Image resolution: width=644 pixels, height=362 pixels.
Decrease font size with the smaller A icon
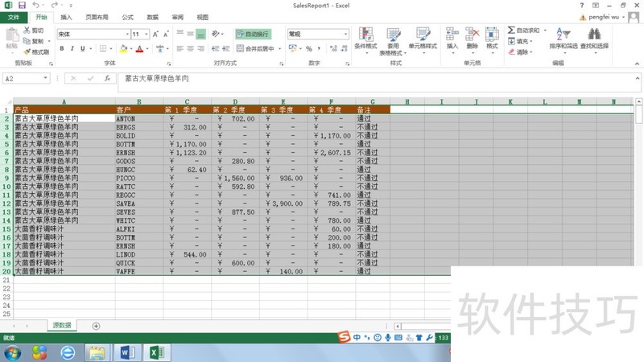pyautogui.click(x=166, y=34)
